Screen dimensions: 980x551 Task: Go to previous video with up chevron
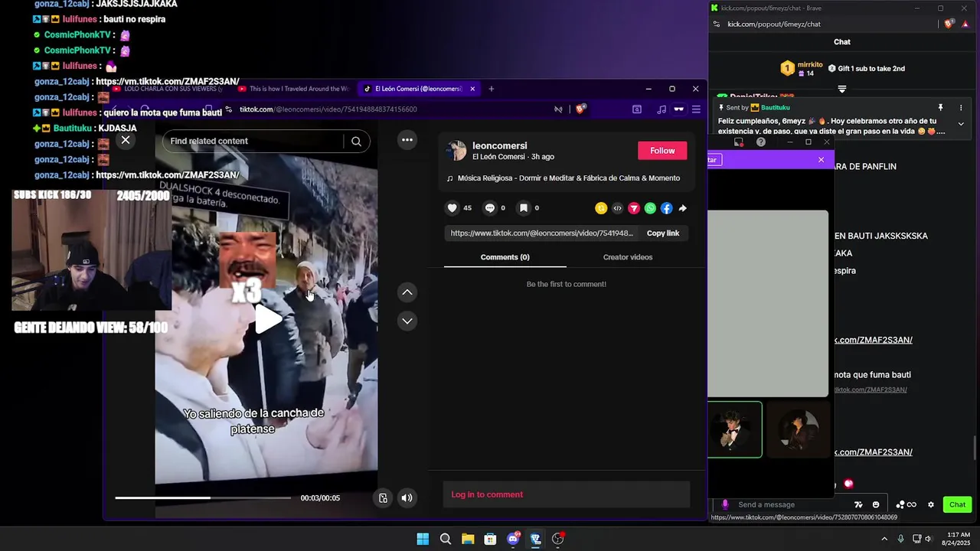[x=407, y=292]
